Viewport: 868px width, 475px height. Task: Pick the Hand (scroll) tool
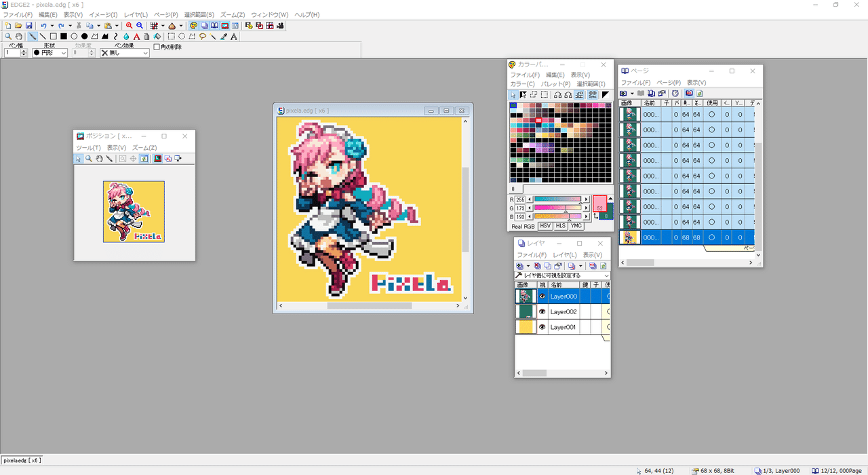point(19,36)
